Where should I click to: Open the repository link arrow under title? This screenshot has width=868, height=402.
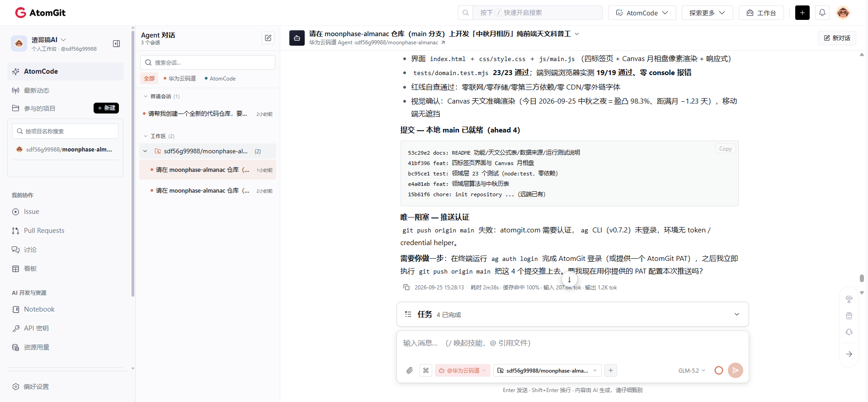pos(443,43)
